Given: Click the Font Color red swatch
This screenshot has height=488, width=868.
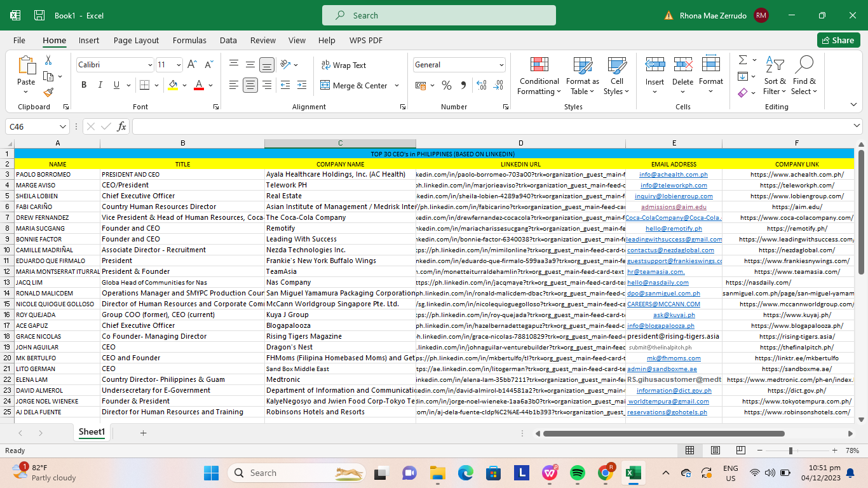Looking at the screenshot, I should 199,85.
